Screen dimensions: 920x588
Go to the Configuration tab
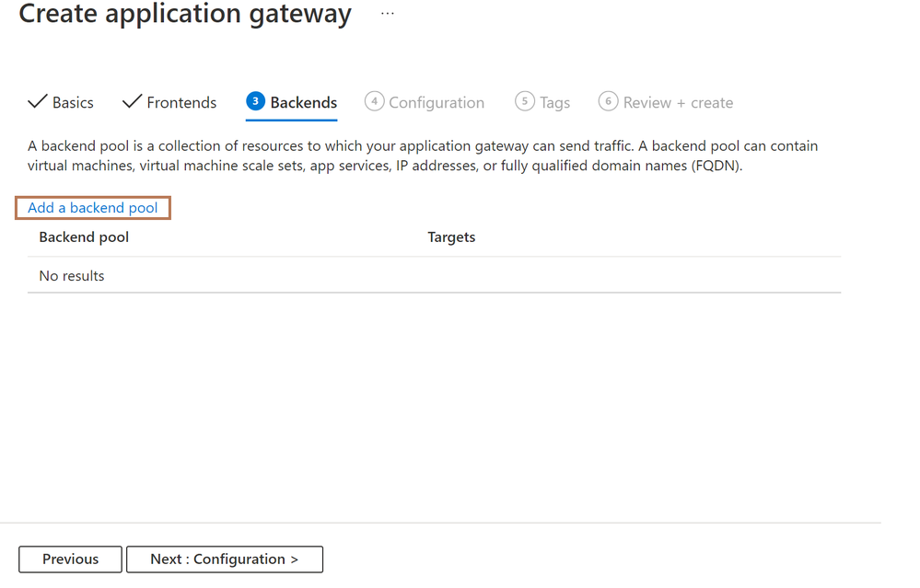tap(437, 102)
